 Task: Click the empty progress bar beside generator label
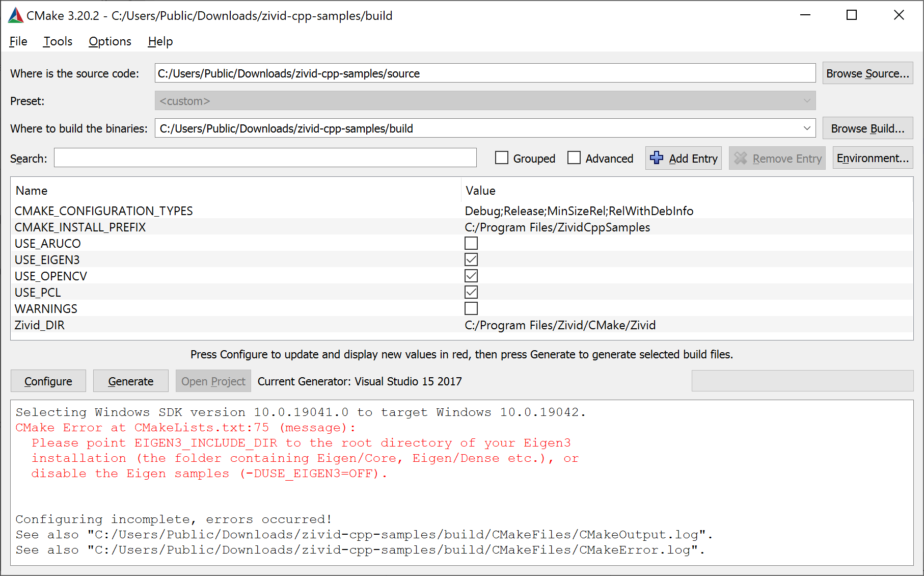(802, 381)
